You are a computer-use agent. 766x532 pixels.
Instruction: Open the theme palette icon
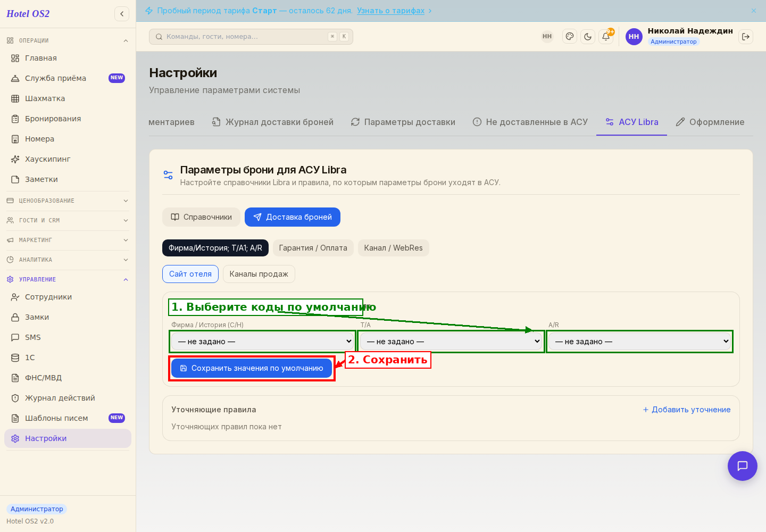pos(570,37)
